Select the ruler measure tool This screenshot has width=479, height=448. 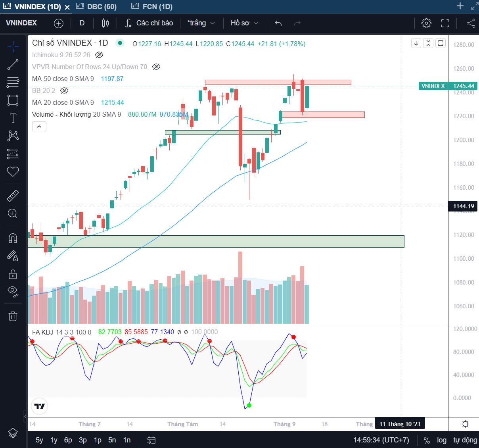[13, 196]
